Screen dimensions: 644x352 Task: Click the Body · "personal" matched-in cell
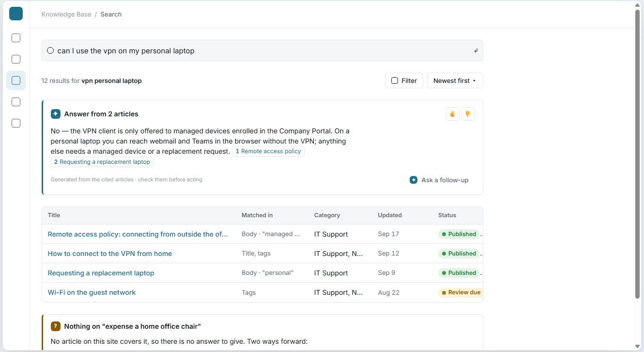(268, 273)
